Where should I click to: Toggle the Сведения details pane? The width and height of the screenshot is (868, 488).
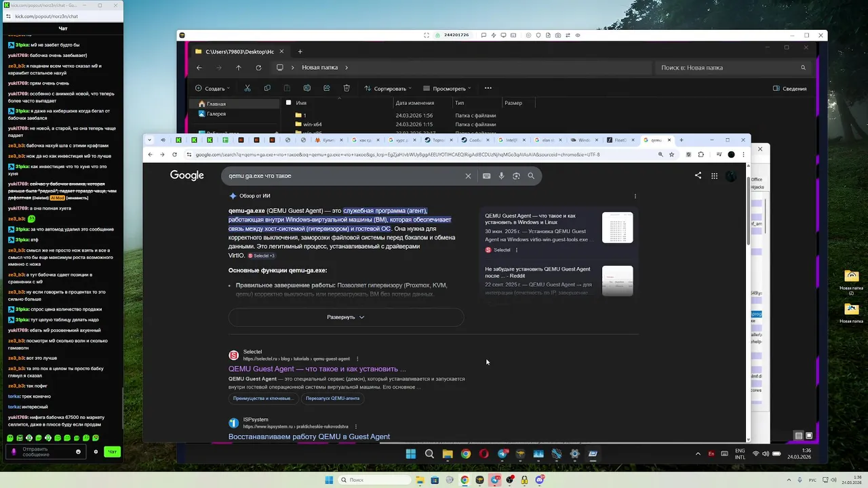coord(790,88)
